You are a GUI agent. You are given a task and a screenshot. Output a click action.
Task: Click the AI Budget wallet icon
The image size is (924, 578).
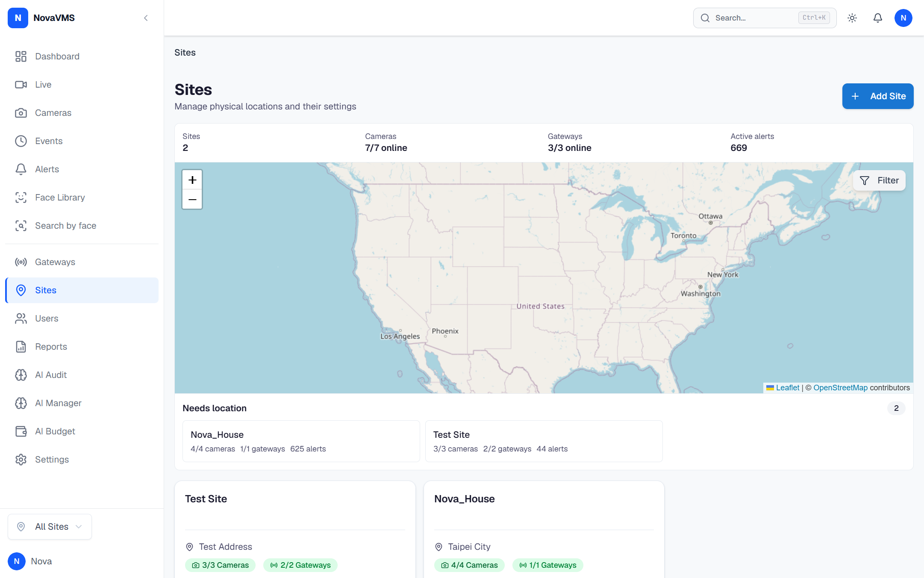(21, 431)
